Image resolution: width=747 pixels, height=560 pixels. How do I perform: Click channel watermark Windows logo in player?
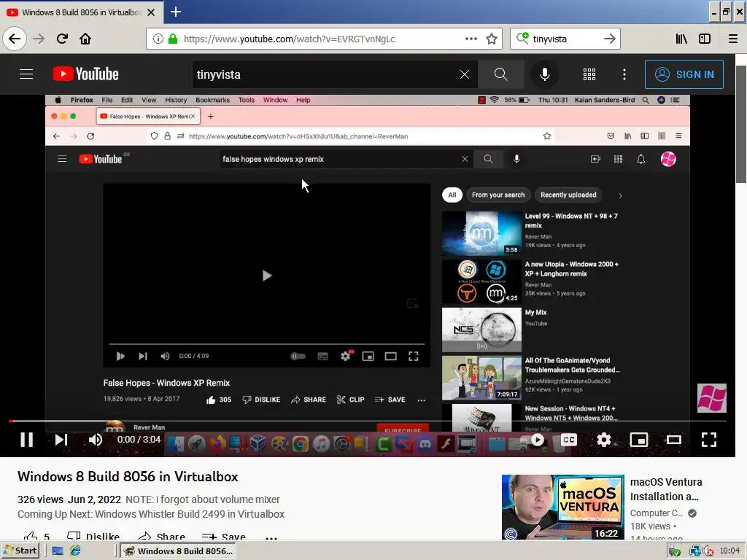(712, 398)
